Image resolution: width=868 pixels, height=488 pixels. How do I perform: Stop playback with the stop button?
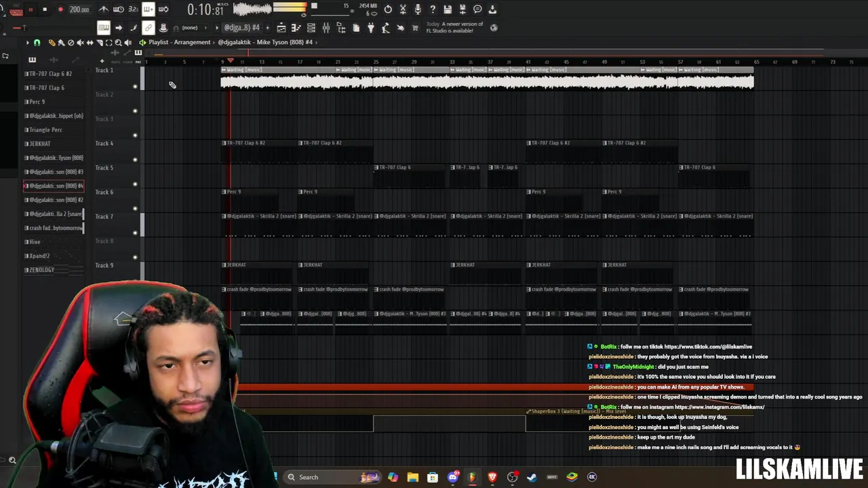click(45, 9)
